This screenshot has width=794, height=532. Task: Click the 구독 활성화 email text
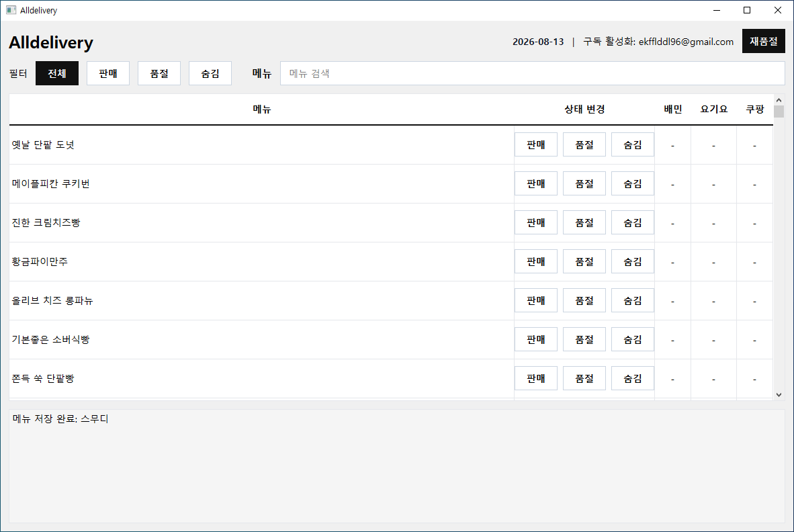658,42
